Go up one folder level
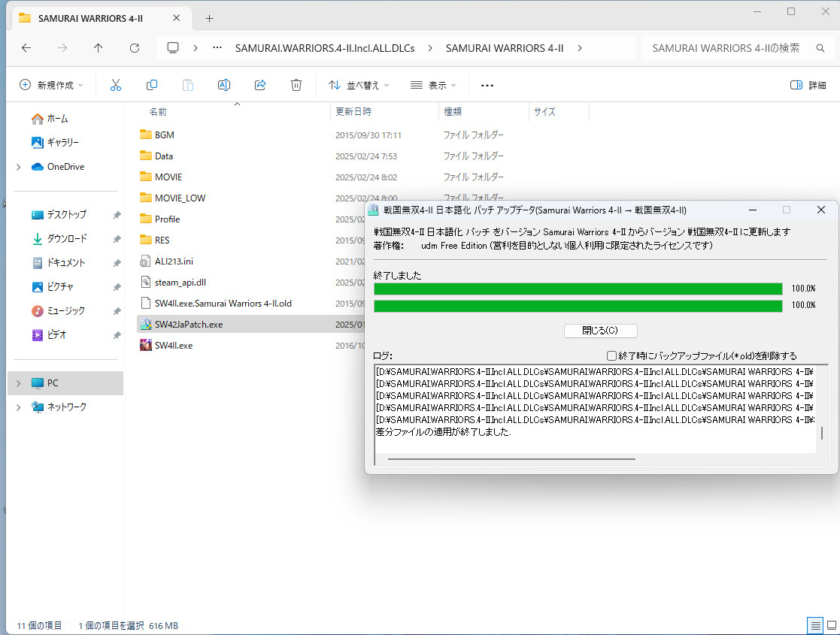The height and width of the screenshot is (635, 840). [x=98, y=48]
